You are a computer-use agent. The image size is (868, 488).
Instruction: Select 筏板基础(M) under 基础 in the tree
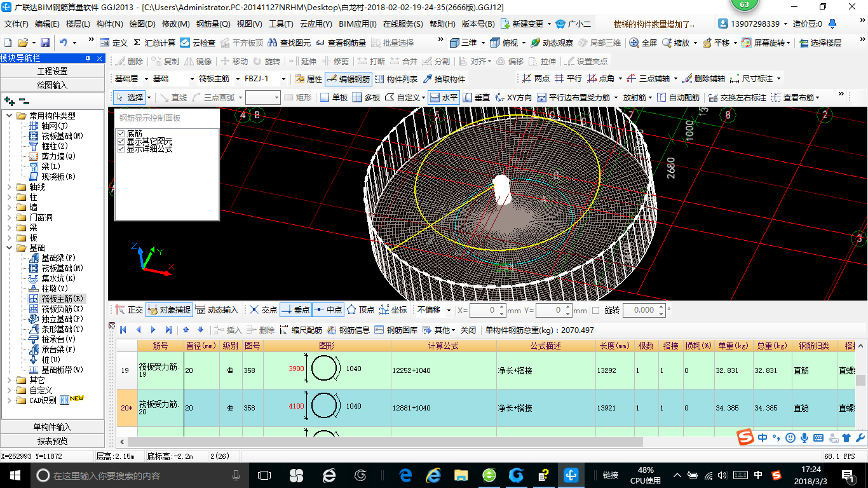coord(62,268)
